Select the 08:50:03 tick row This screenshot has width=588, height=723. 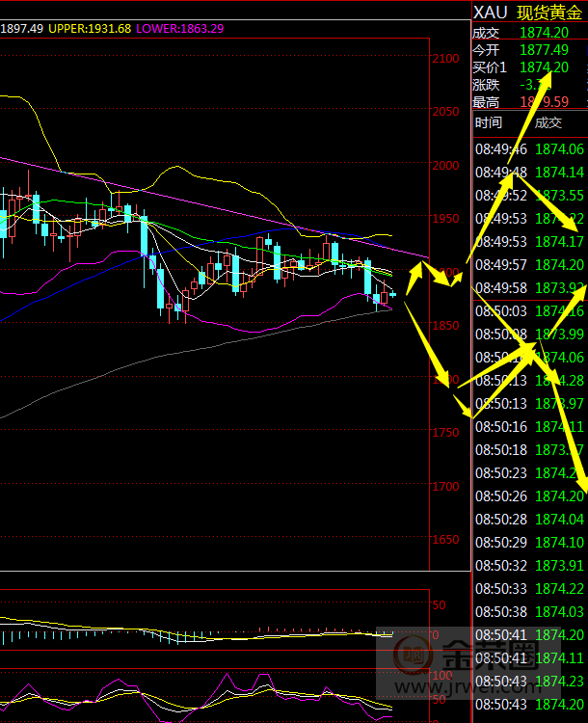tap(528, 311)
